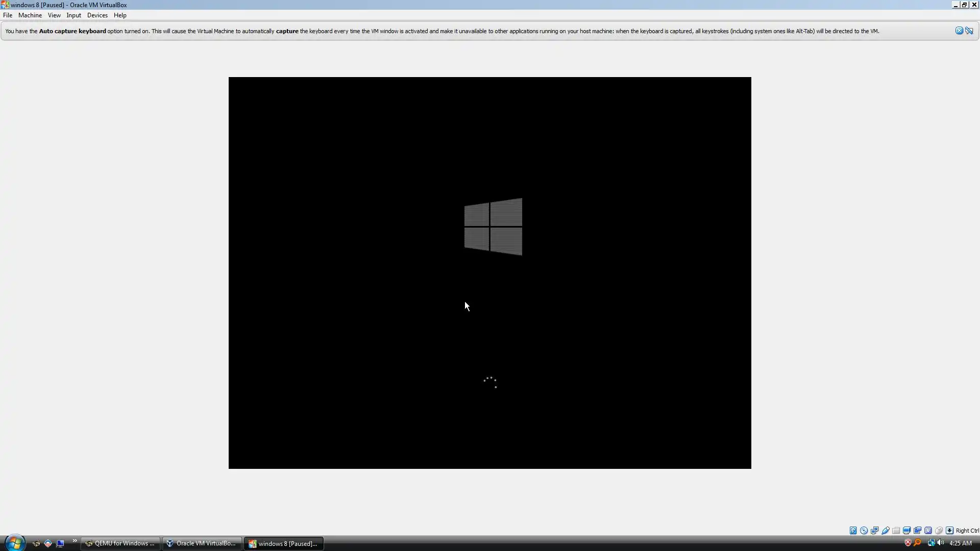The height and width of the screenshot is (551, 980).
Task: Dismiss the Auto capture keyboard notification
Action: coord(959,31)
